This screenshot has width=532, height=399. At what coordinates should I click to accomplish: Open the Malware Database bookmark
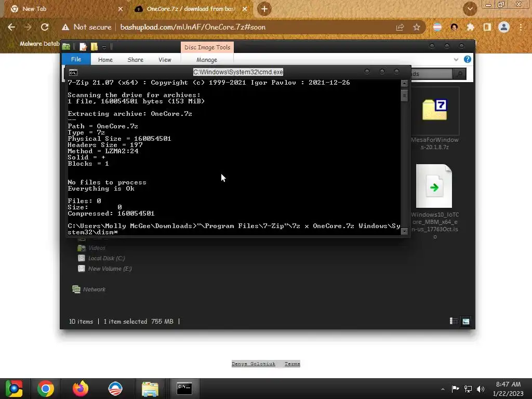[x=39, y=44]
